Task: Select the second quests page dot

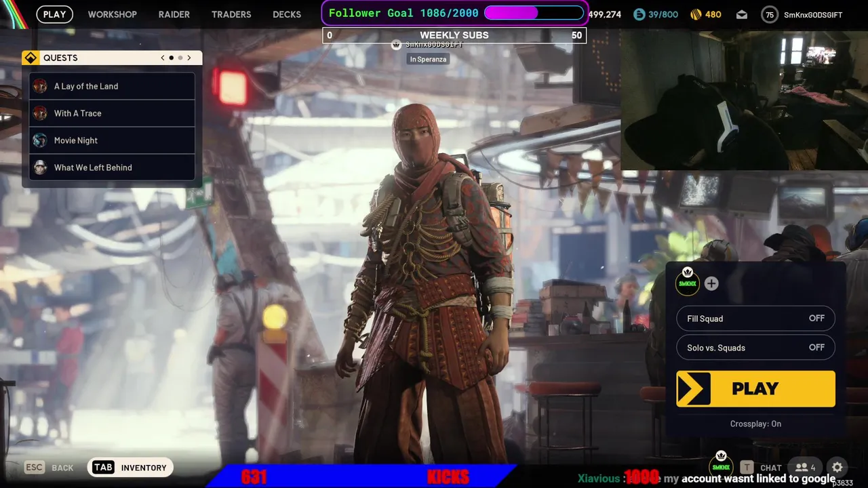Action: tap(180, 58)
